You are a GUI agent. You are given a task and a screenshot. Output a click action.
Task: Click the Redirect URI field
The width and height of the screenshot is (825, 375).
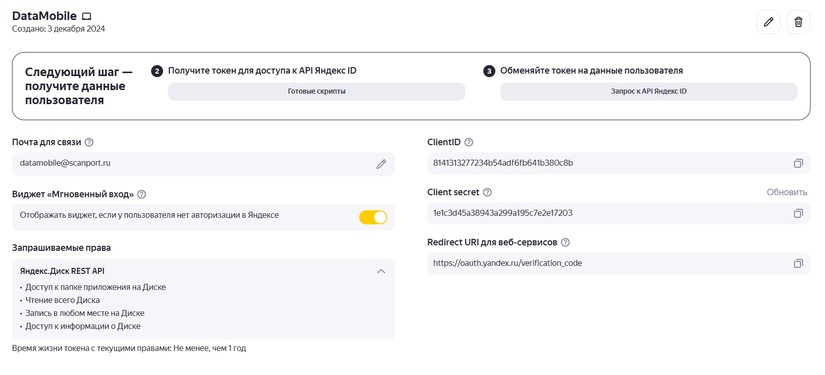(619, 263)
